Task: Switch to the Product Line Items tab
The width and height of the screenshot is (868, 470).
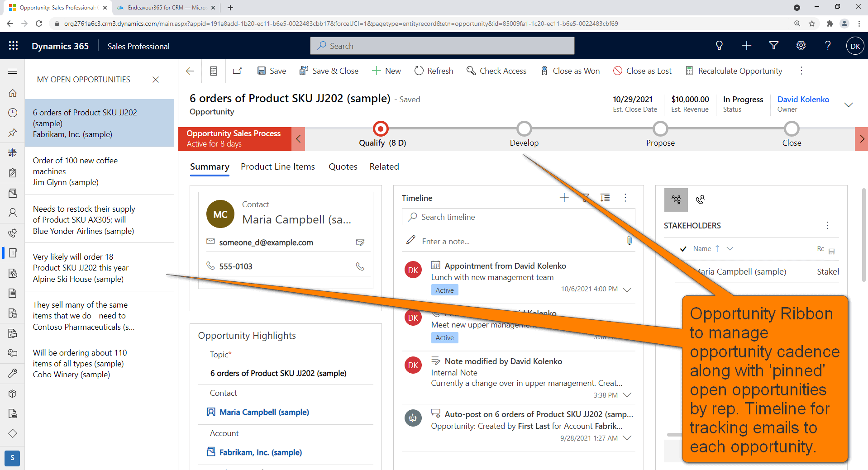Action: coord(277,167)
